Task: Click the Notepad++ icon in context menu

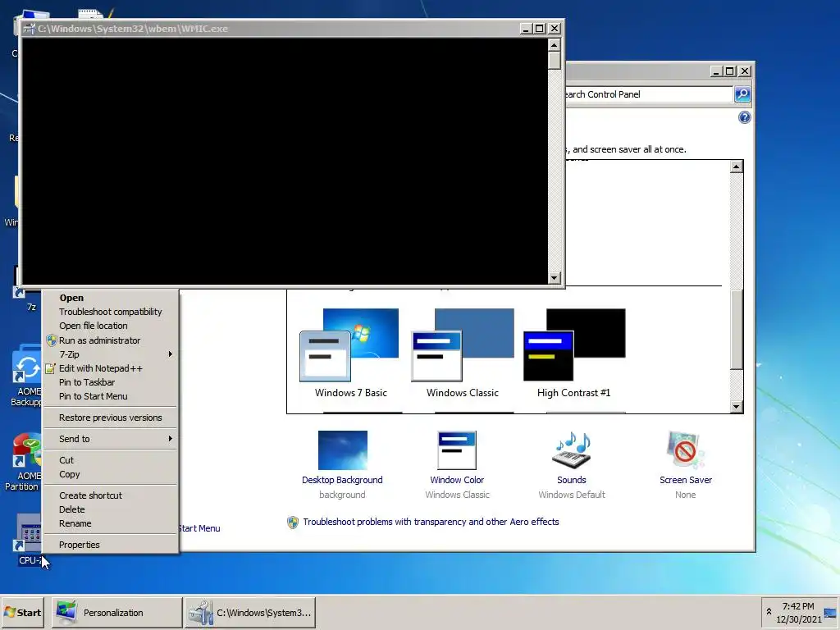Action: (x=50, y=368)
